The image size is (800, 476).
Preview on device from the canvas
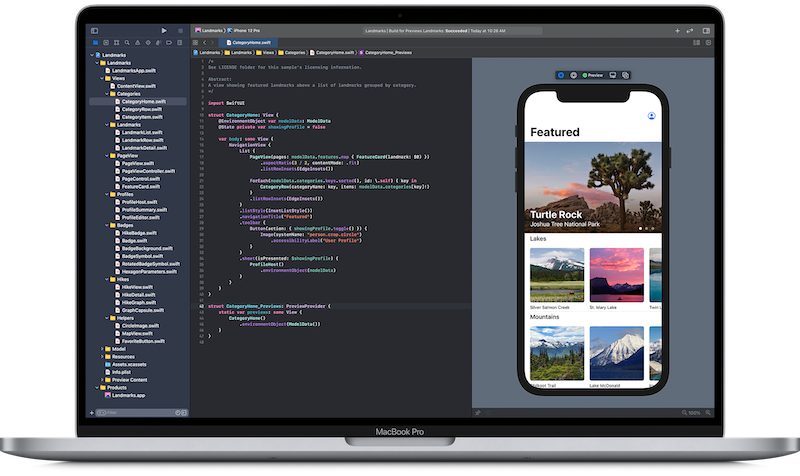coord(573,75)
